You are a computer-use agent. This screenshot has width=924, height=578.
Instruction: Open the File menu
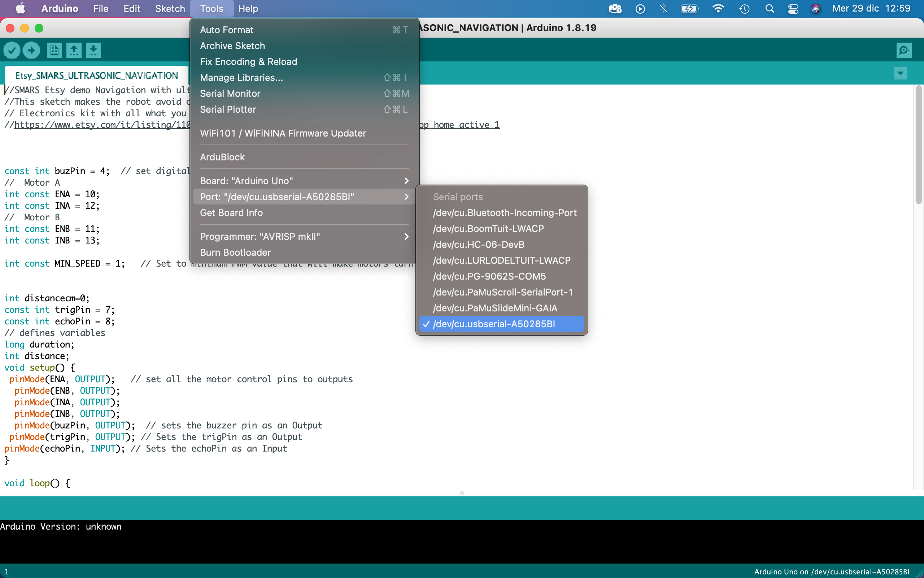point(101,8)
